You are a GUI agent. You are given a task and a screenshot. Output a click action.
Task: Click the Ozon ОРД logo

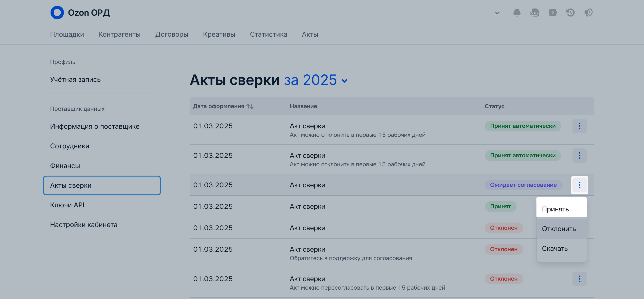80,13
